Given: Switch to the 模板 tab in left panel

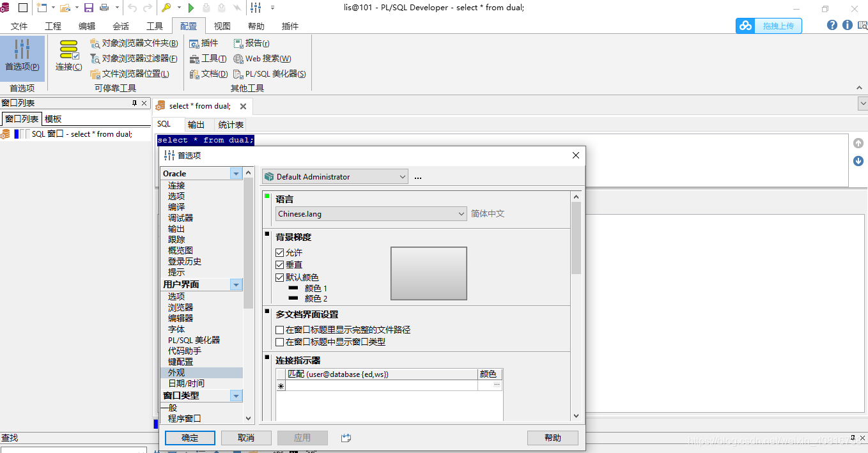Looking at the screenshot, I should (53, 119).
